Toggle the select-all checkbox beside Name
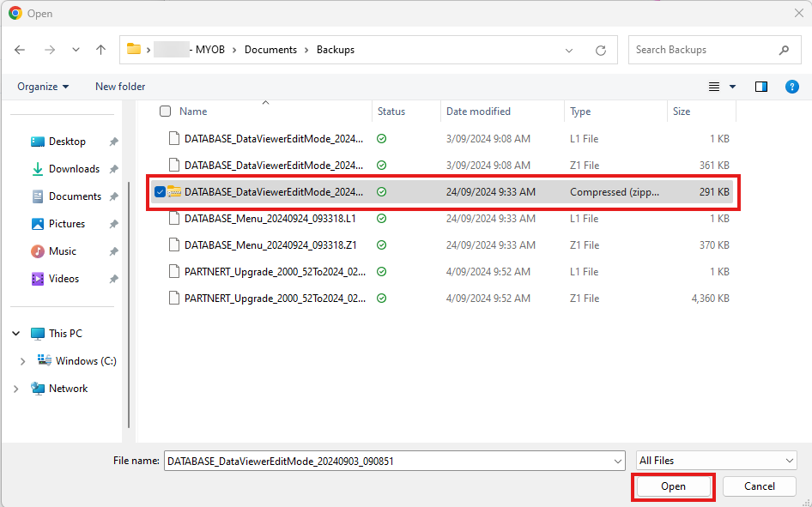The width and height of the screenshot is (812, 507). click(165, 112)
